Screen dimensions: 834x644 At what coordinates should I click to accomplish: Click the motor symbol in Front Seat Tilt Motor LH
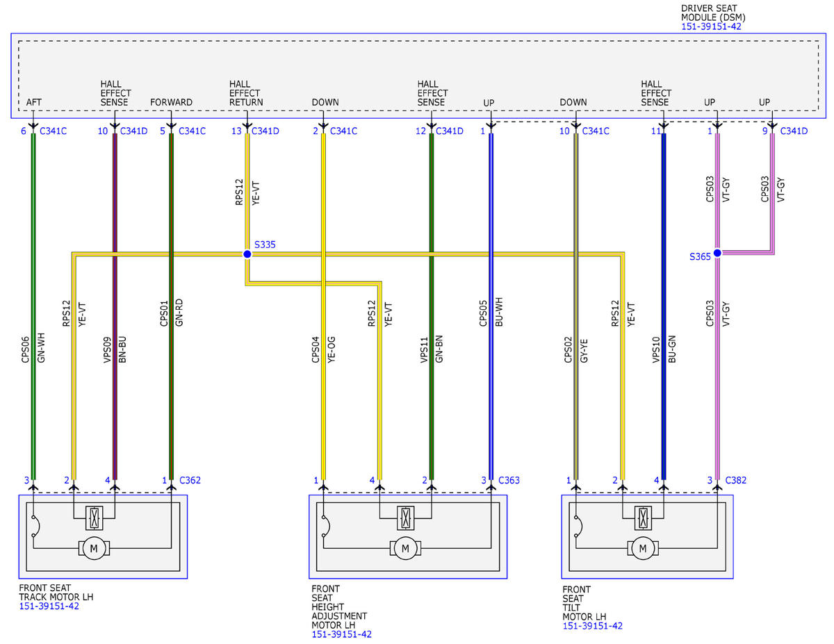click(643, 549)
